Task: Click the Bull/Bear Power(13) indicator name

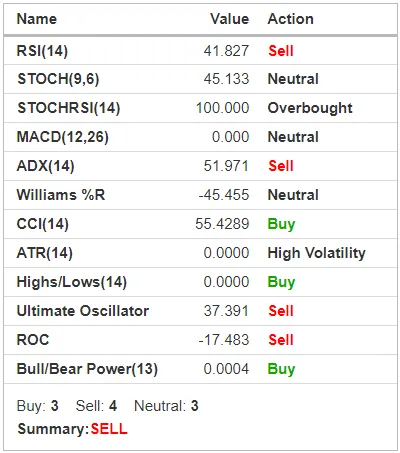Action: pos(87,369)
